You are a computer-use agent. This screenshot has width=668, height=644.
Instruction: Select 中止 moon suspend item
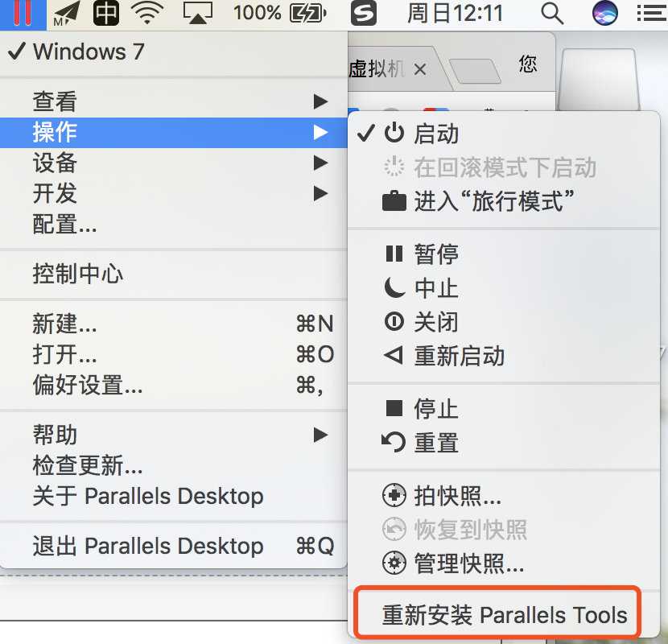[504, 288]
